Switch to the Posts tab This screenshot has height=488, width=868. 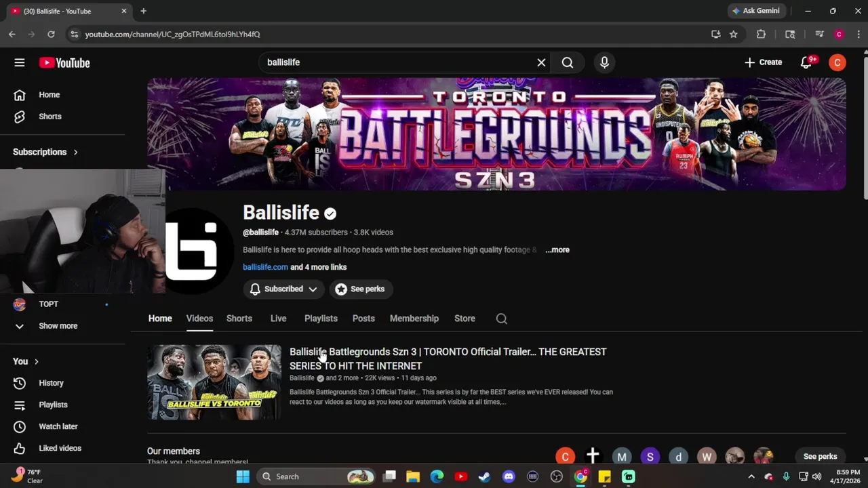363,319
